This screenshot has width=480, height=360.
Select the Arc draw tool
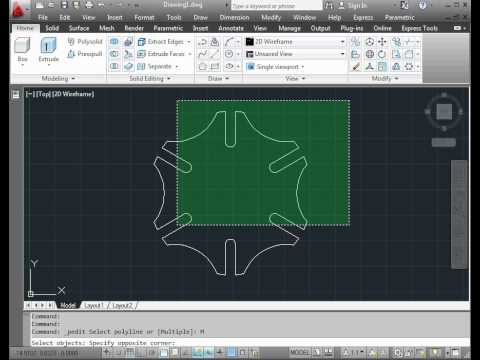[x=229, y=42]
